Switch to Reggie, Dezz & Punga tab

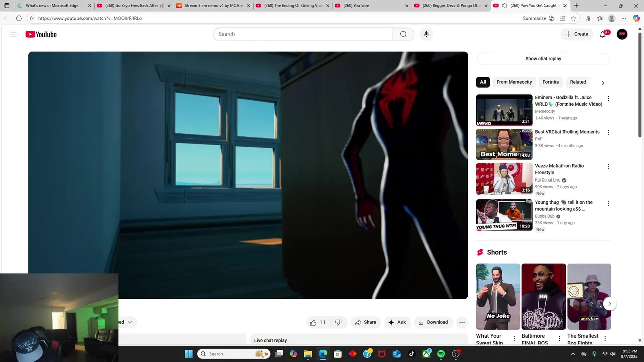[451, 6]
